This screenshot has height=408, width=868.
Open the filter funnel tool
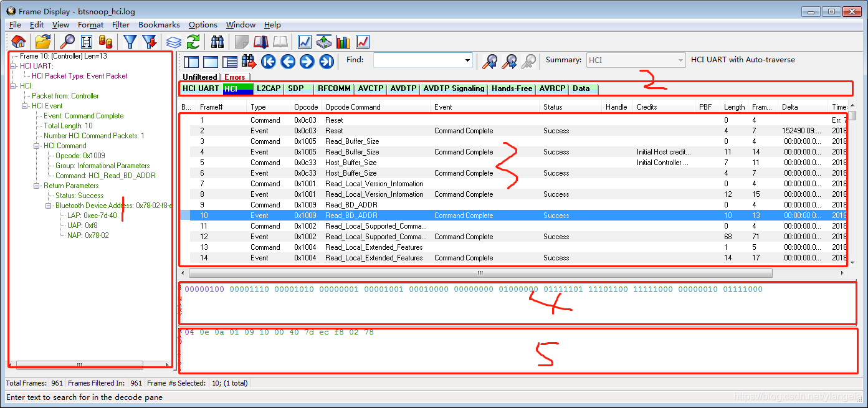(130, 42)
